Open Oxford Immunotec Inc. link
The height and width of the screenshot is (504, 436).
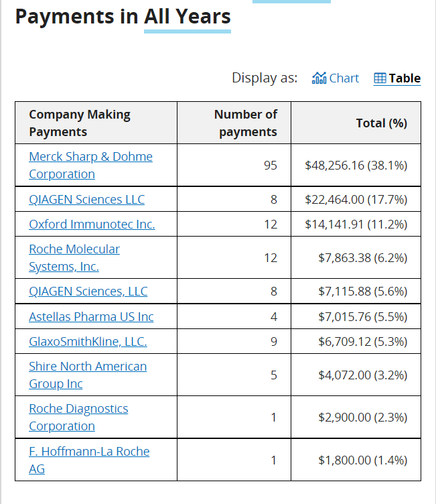(92, 224)
